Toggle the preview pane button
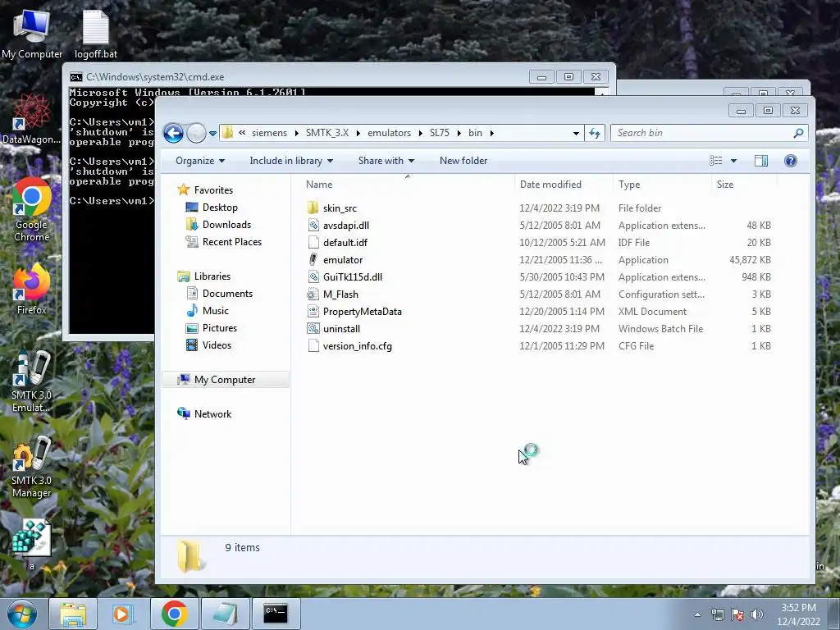840x630 pixels. click(x=760, y=161)
